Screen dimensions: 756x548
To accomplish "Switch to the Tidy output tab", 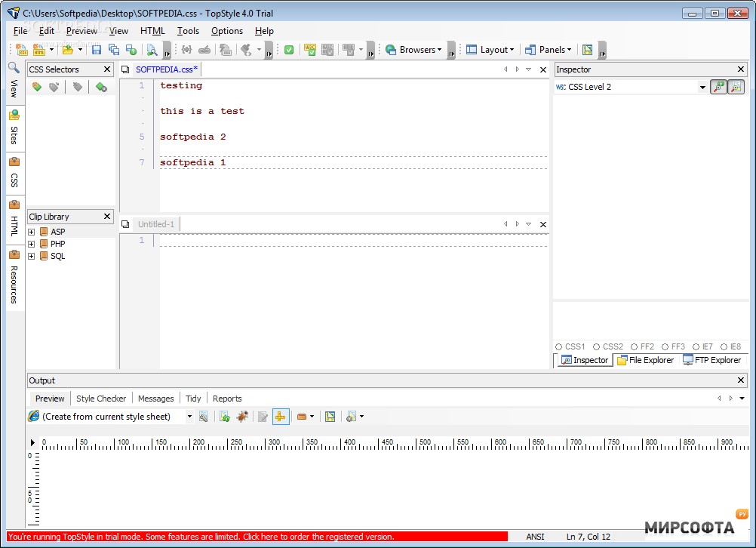I will click(193, 399).
